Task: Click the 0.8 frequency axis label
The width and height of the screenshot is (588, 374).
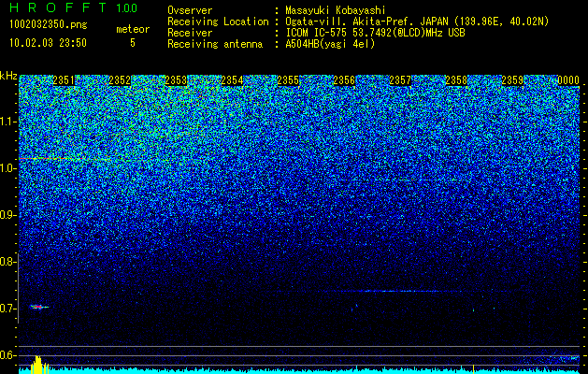Action: tap(7, 262)
